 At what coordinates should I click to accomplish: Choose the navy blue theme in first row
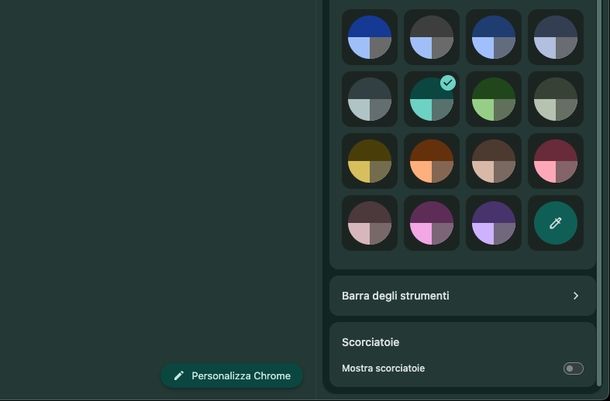[x=494, y=37]
